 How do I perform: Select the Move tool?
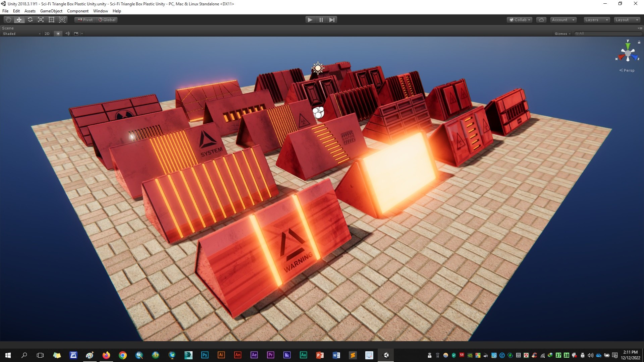(19, 20)
